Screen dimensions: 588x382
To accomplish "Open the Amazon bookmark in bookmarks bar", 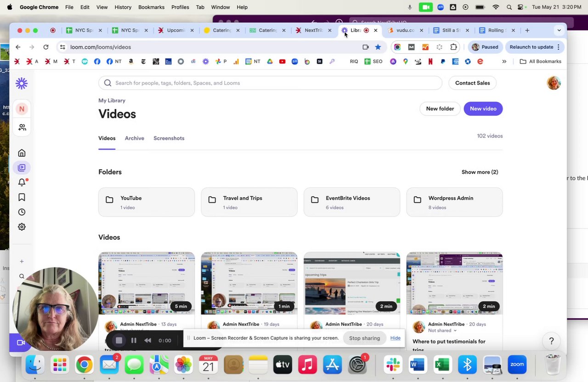I will pyautogui.click(x=131, y=61).
